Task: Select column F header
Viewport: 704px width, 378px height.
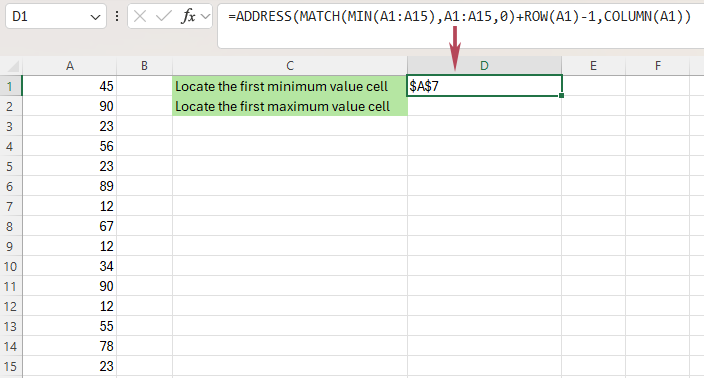Action: tap(657, 66)
